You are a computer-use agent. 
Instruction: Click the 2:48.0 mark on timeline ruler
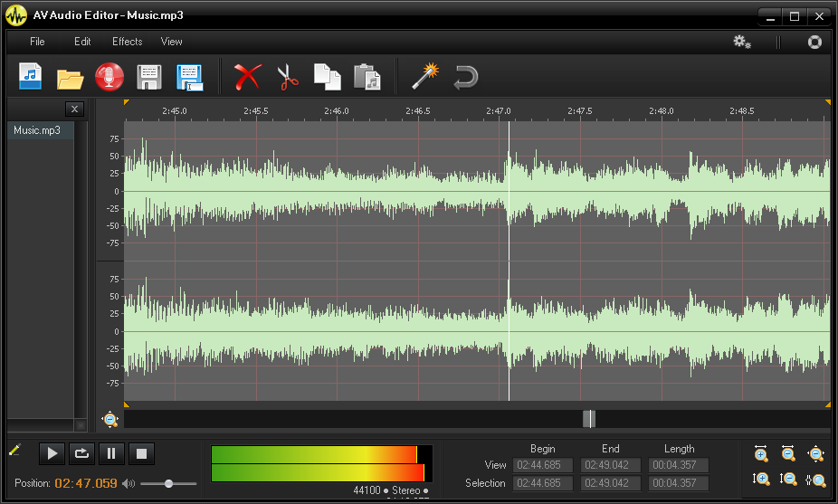[x=662, y=111]
